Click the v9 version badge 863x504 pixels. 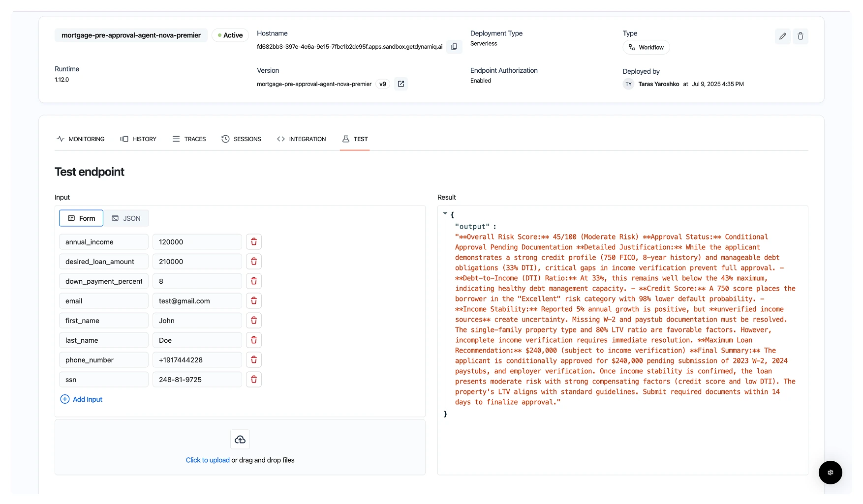click(x=383, y=84)
